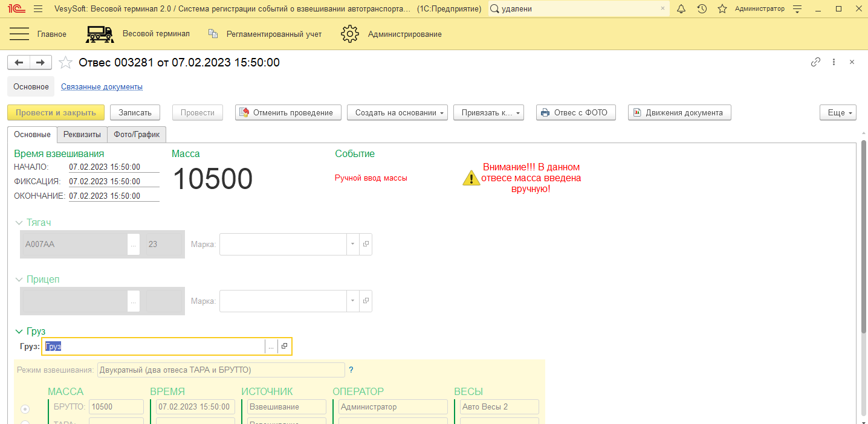Viewport: 868px width, 424px height.
Task: Expand Создать на основании dropdown
Action: [x=397, y=113]
